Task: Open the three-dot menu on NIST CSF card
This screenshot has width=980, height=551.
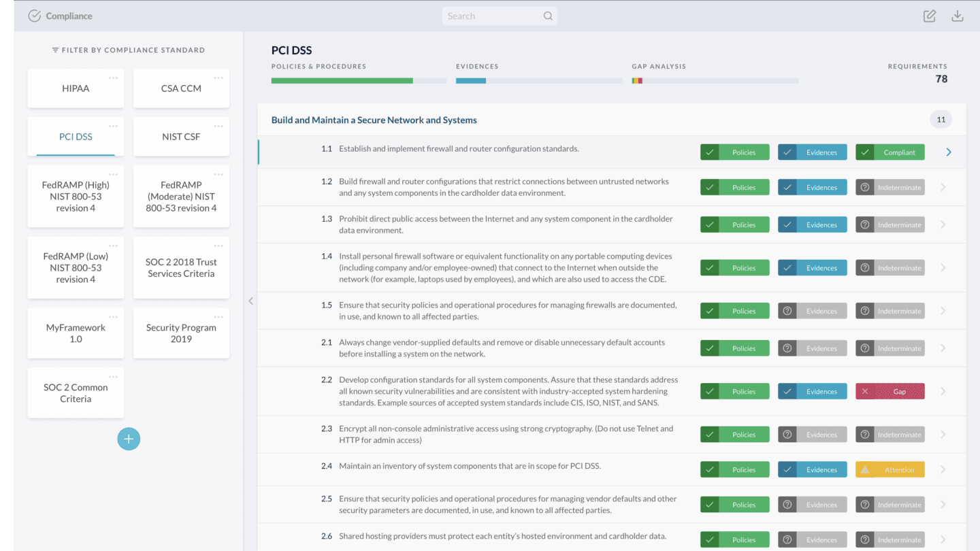Action: (x=218, y=126)
